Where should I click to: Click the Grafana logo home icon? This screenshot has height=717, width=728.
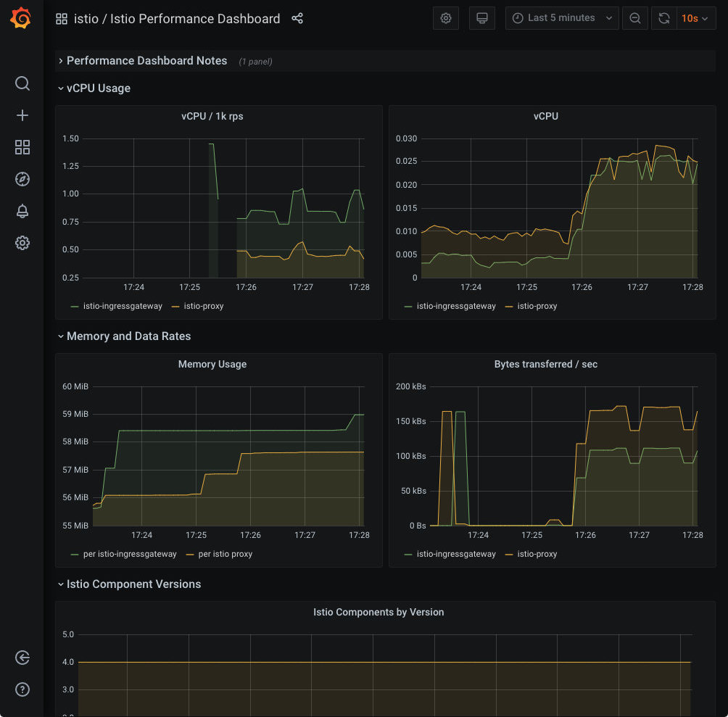21,19
